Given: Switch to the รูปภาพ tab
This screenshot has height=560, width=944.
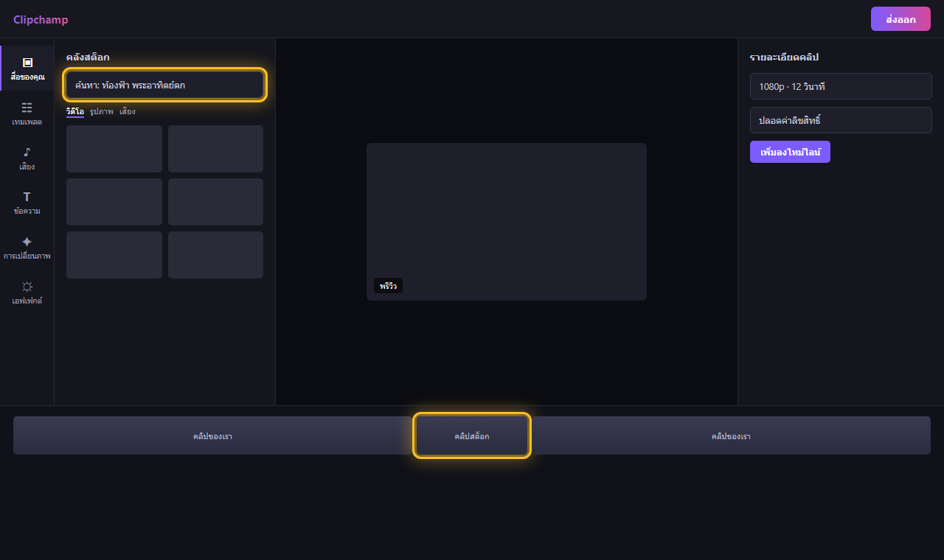Looking at the screenshot, I should [x=102, y=111].
